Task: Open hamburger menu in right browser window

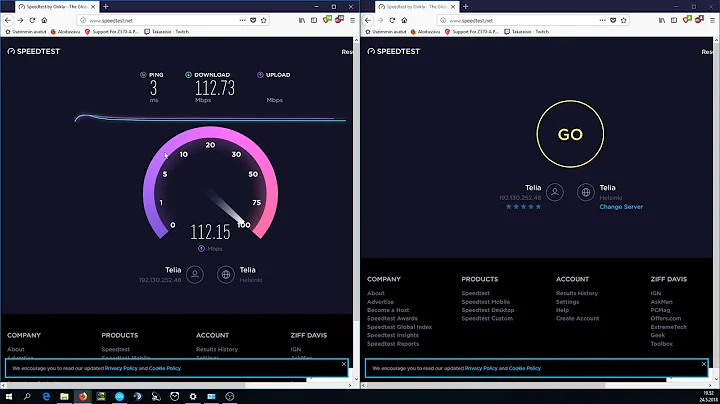Action: pyautogui.click(x=712, y=20)
